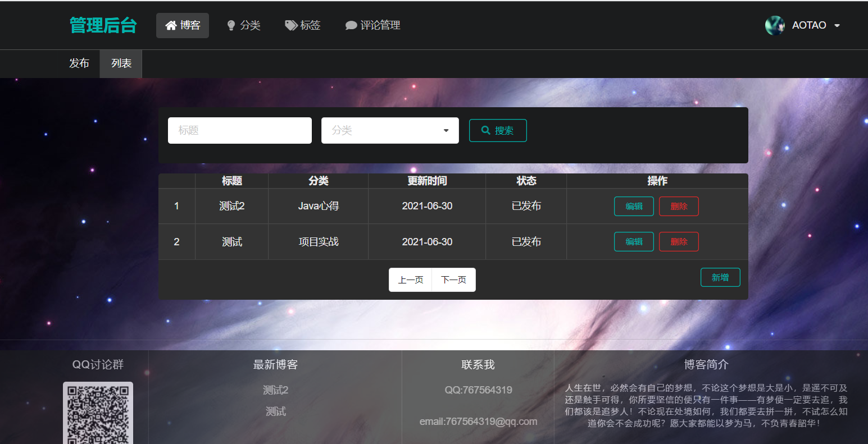The height and width of the screenshot is (444, 868).
Task: Click the 管理后台 logo title
Action: (x=103, y=25)
